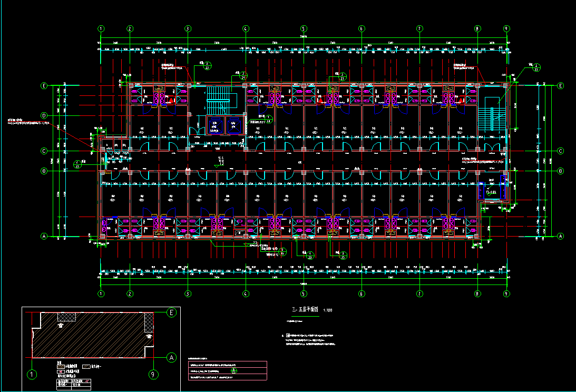Viewport: 576px width, 392px height.
Task: Select grid axis bubble 5 along top row
Action: (304, 28)
